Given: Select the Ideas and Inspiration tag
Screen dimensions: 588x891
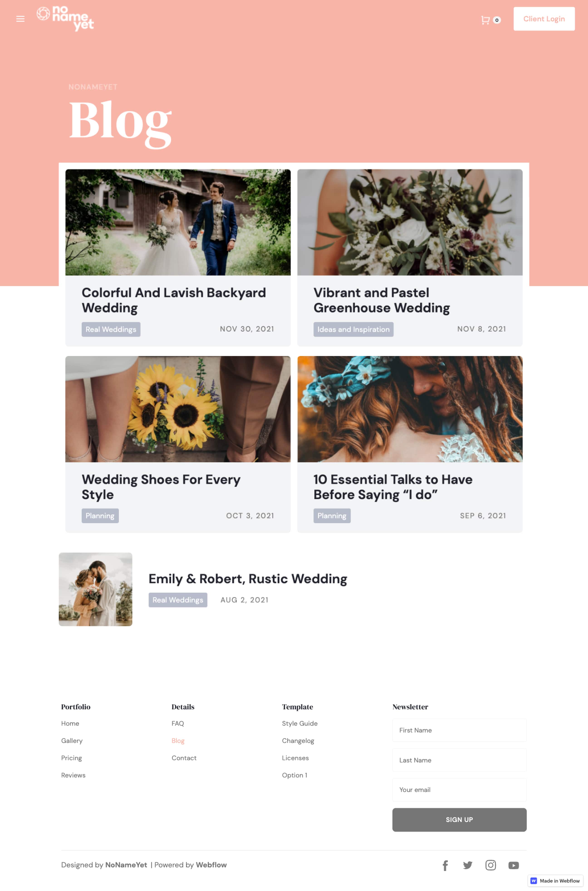Looking at the screenshot, I should click(x=353, y=329).
